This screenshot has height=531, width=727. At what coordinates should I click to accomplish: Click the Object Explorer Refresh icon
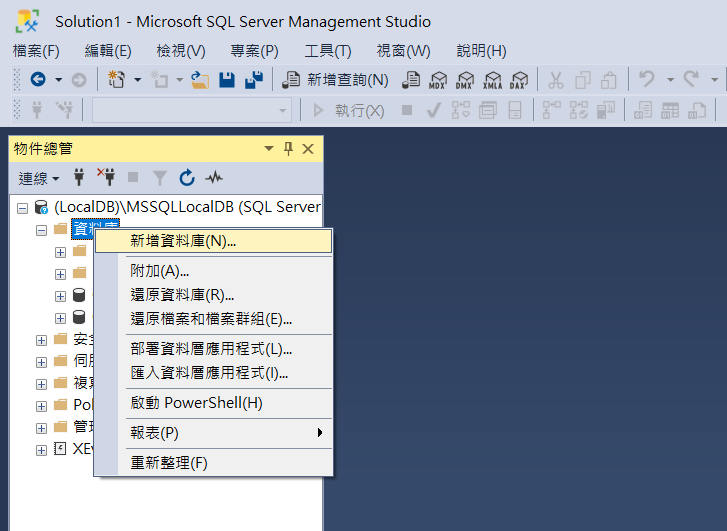187,178
